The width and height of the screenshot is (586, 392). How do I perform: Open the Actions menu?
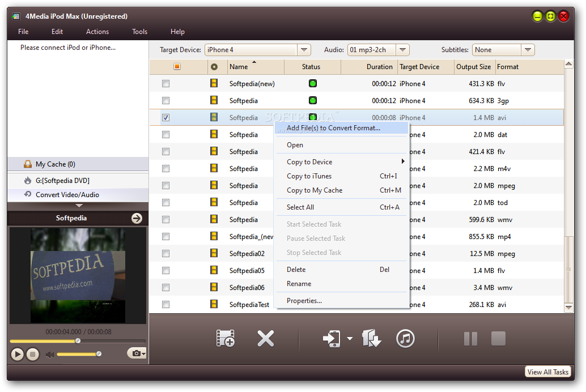point(97,32)
